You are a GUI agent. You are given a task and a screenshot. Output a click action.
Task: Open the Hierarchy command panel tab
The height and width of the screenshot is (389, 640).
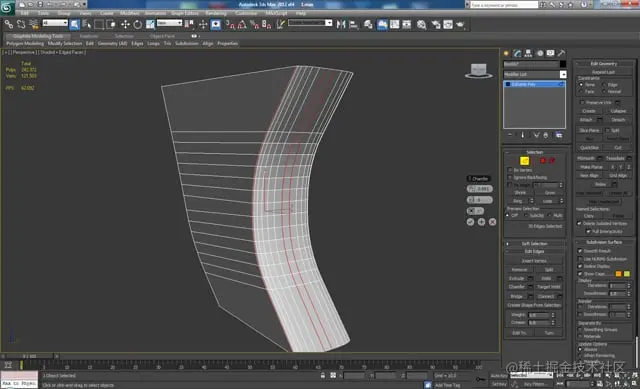[x=529, y=53]
